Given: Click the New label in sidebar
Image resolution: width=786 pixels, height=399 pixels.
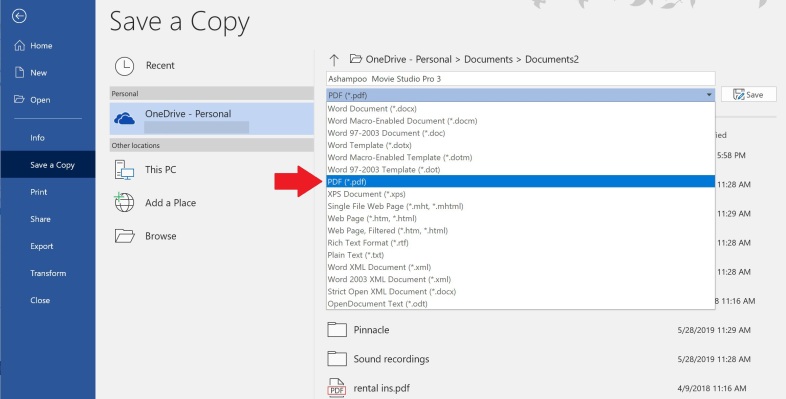Looking at the screenshot, I should 39,73.
